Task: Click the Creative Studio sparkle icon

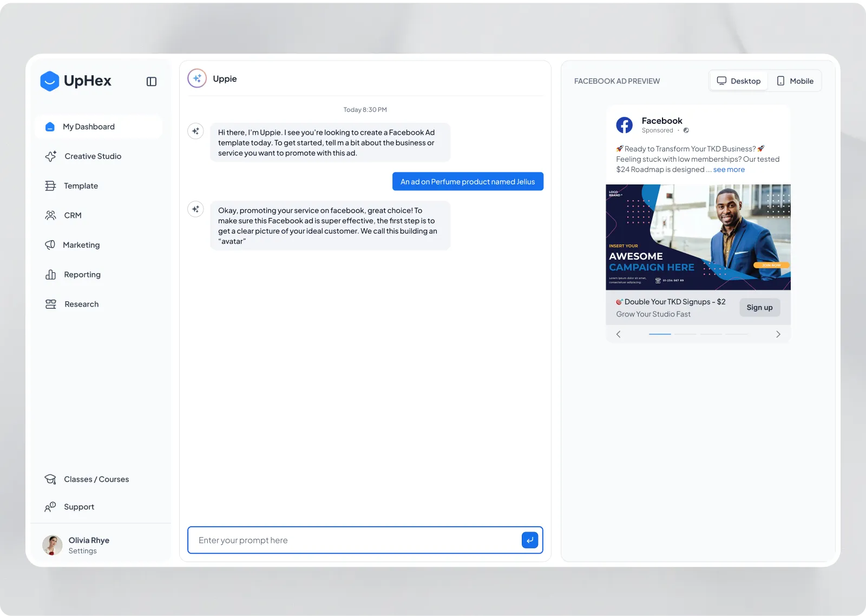Action: coord(51,156)
